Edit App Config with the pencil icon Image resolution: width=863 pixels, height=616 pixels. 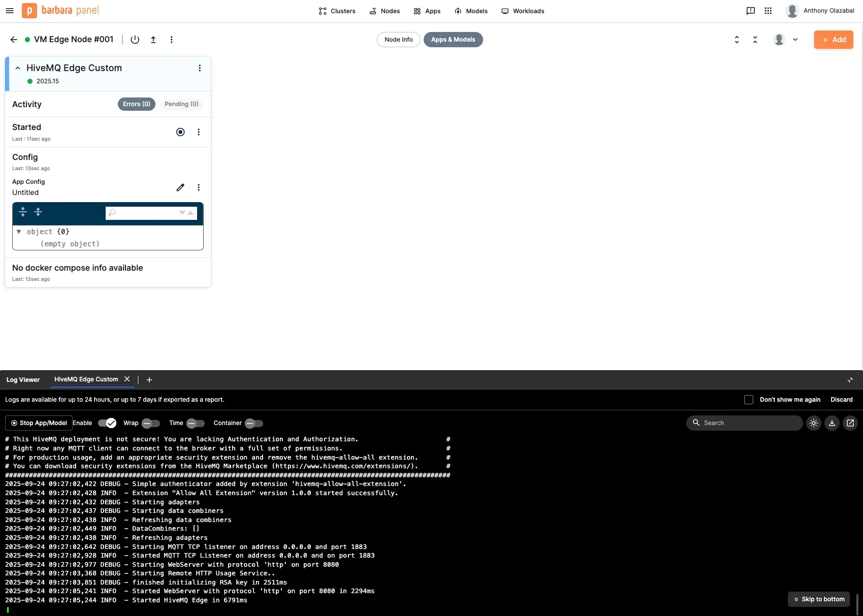[x=180, y=187]
